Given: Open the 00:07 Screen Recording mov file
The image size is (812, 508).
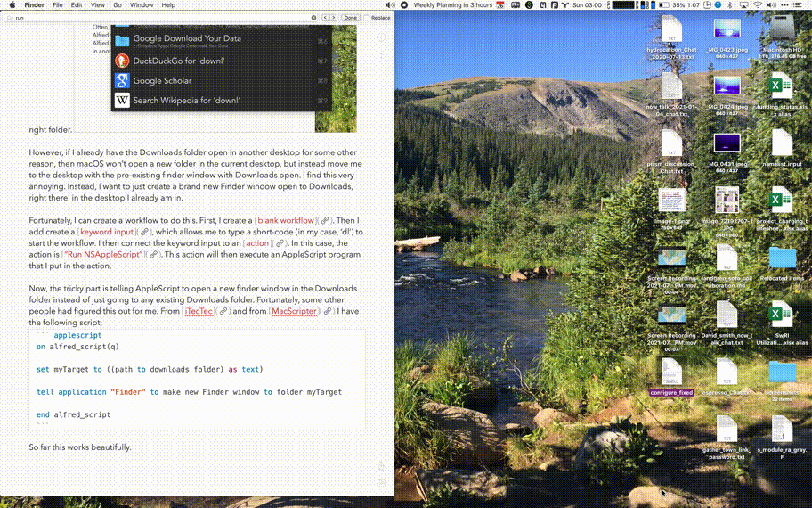Looking at the screenshot, I should coord(671,315).
